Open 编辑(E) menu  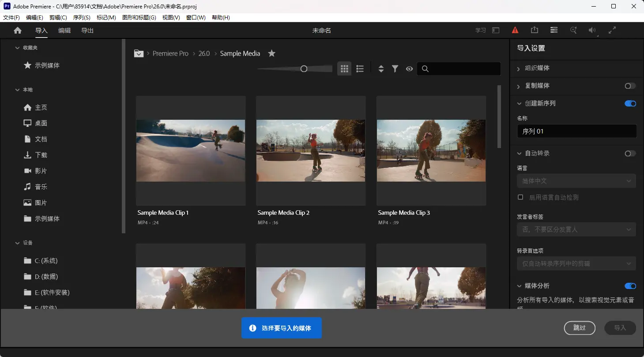point(35,18)
